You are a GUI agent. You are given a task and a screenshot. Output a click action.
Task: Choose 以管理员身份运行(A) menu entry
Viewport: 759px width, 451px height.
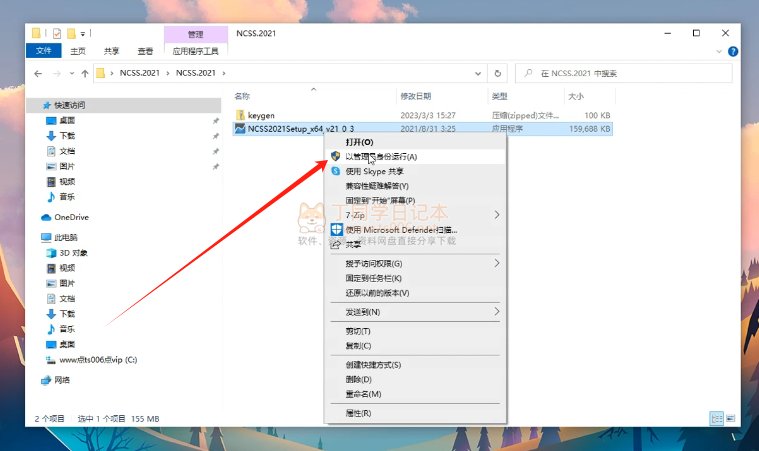click(415, 157)
